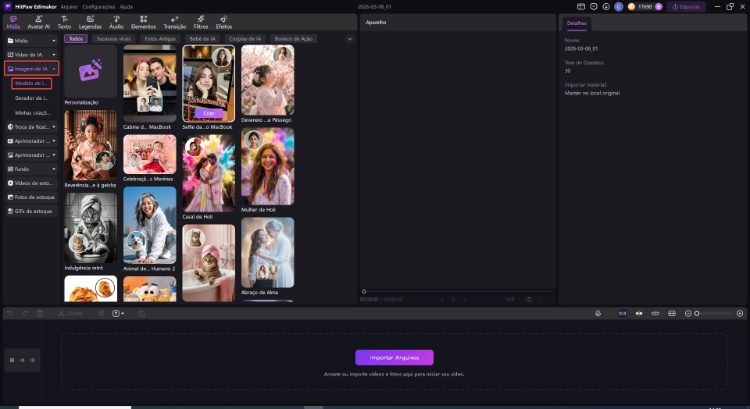Toggle the purple link/magnet snapping icon
Viewport: 750px width, 409px height.
622,313
